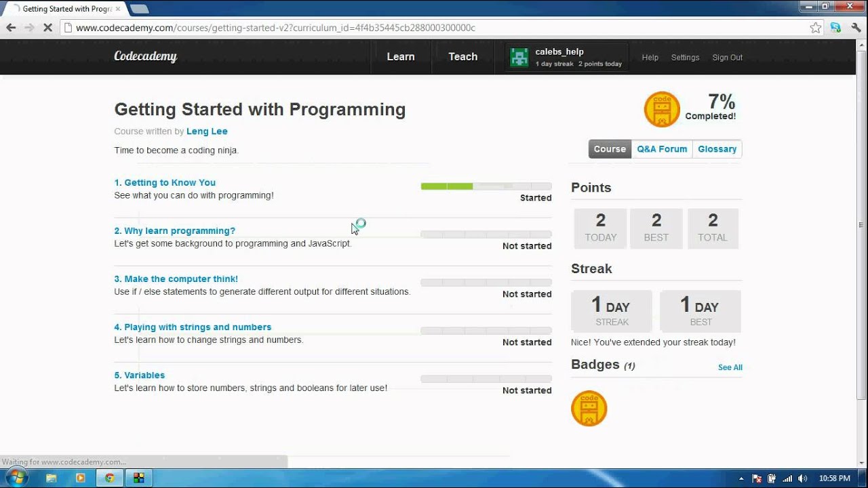The height and width of the screenshot is (488, 868).
Task: Show hidden system tray icons
Action: pyautogui.click(x=741, y=479)
